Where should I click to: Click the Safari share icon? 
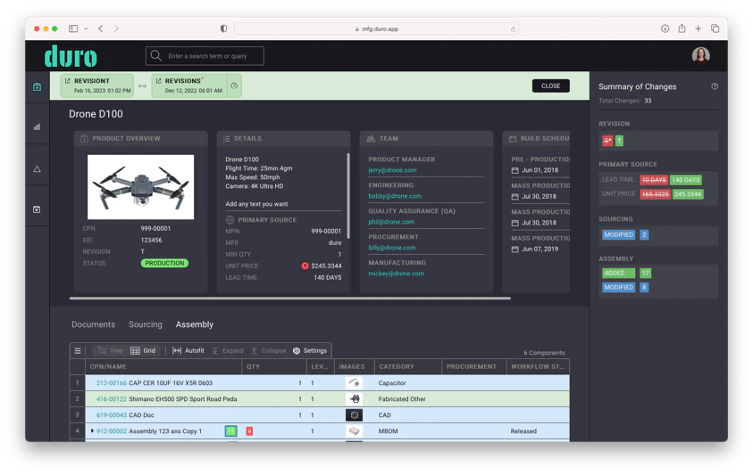[682, 28]
